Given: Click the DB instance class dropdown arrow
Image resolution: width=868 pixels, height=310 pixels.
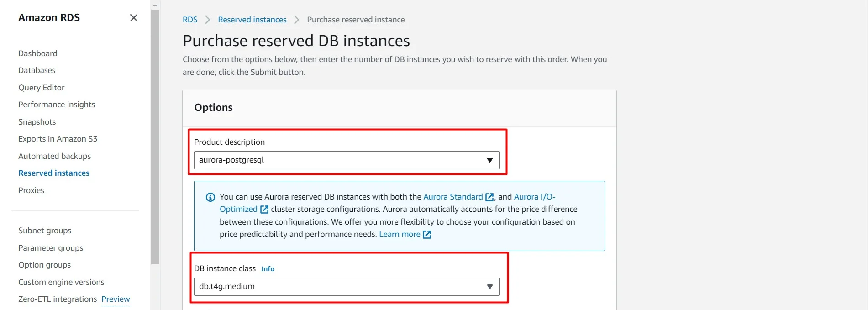Looking at the screenshot, I should 489,287.
